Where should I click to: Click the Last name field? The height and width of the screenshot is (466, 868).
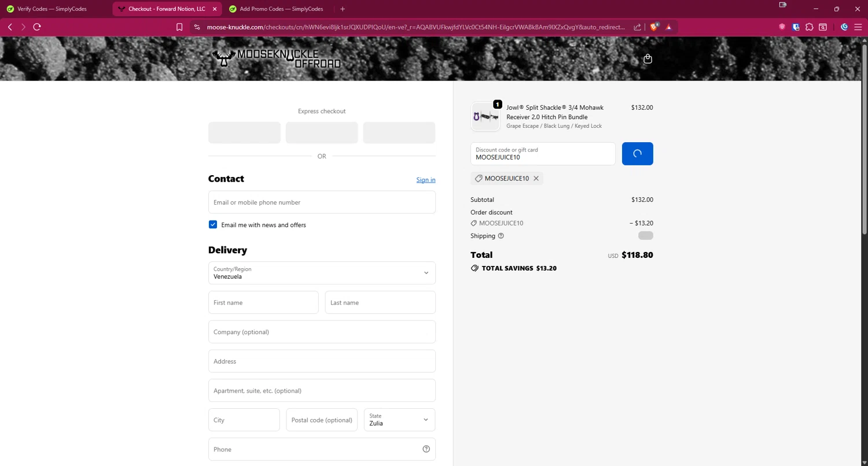tap(380, 302)
